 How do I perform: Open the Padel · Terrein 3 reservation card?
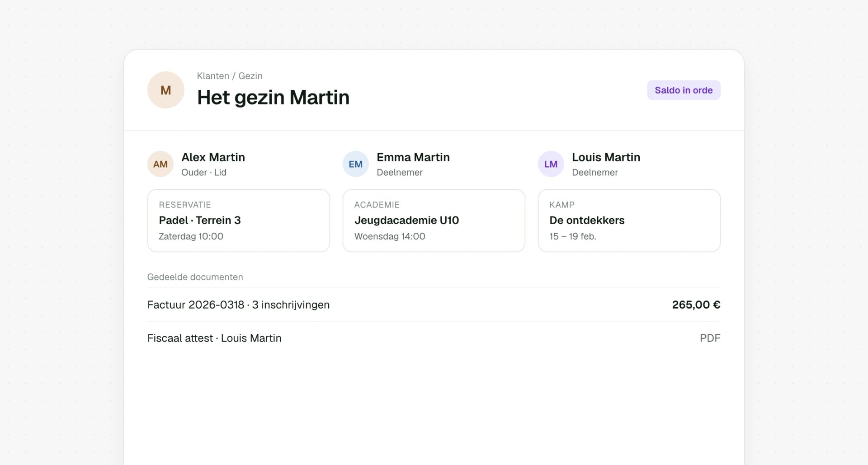[239, 221]
